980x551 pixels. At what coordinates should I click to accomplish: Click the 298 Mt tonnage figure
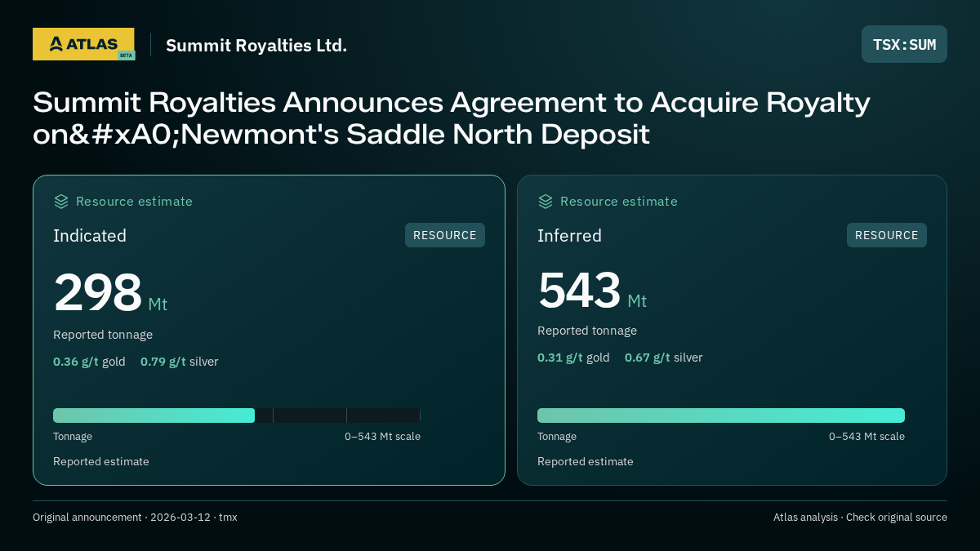pos(110,293)
